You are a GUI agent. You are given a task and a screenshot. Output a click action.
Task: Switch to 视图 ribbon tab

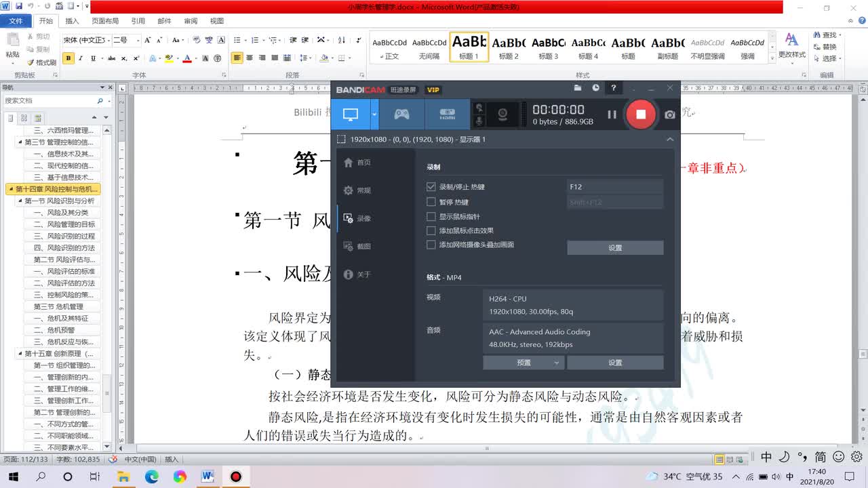(x=217, y=21)
